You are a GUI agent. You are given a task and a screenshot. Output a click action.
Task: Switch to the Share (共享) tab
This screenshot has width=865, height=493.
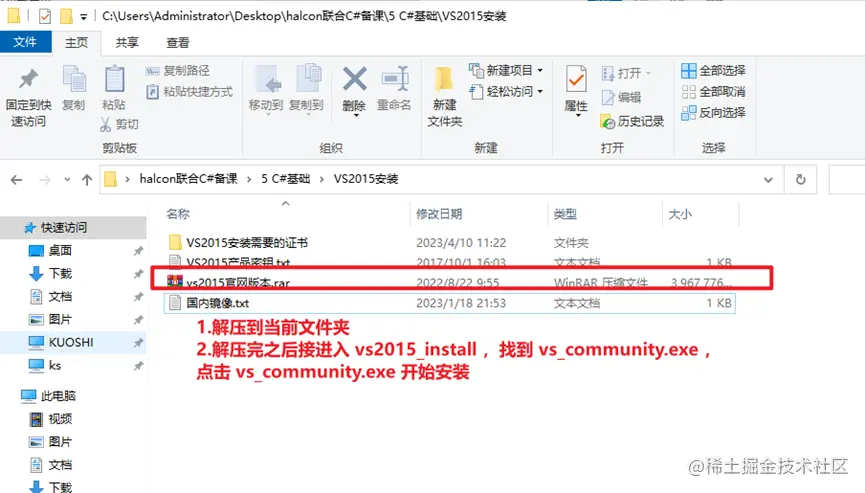click(x=127, y=43)
